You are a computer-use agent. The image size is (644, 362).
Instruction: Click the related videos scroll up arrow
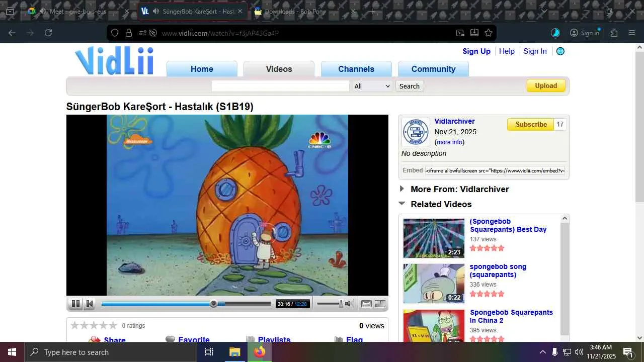[565, 219]
